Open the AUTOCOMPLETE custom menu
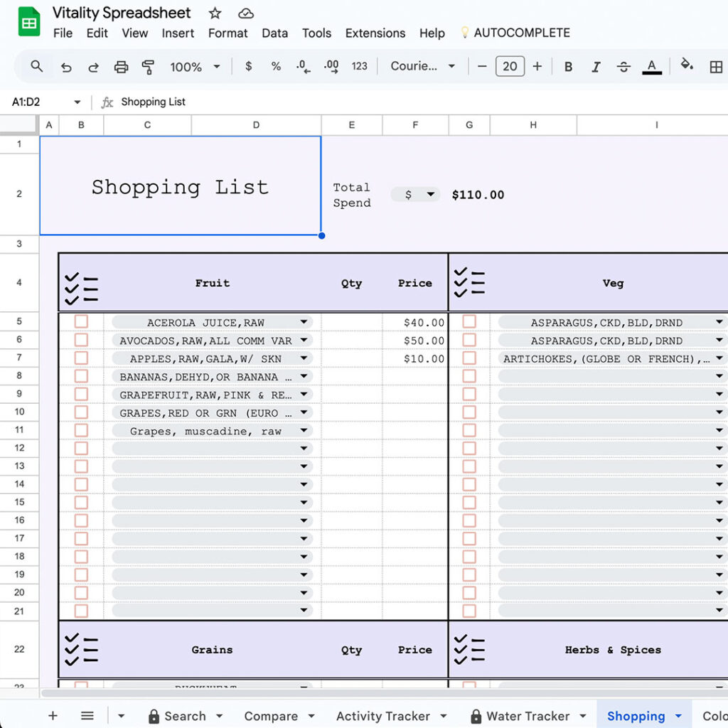Image resolution: width=728 pixels, height=728 pixels. pyautogui.click(x=515, y=33)
